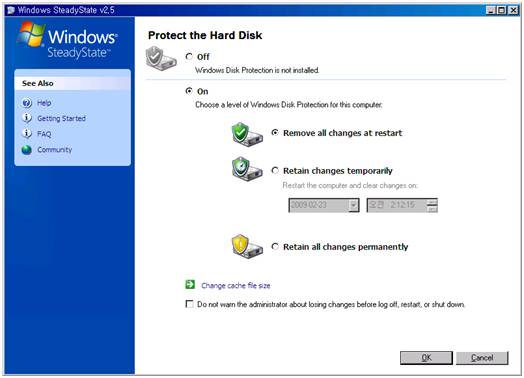The width and height of the screenshot is (524, 378).
Task: Confirm settings with the OK button
Action: [x=426, y=358]
